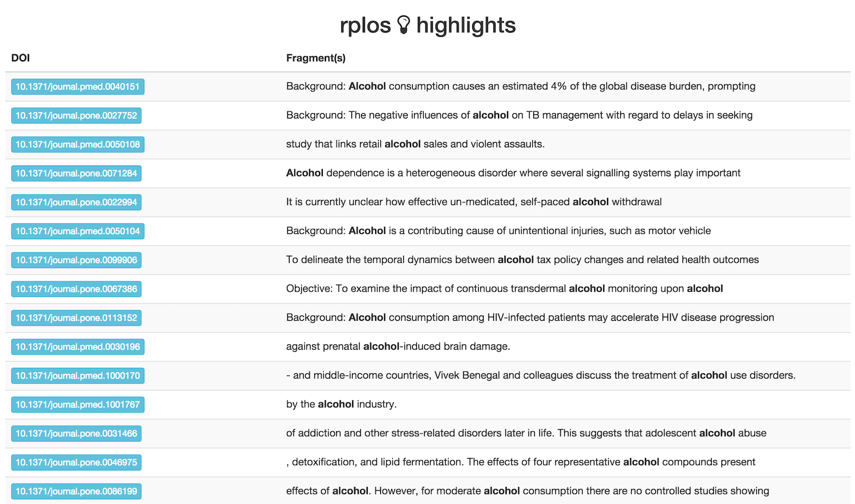Open article 10.1371/journal.pone.0031466
The width and height of the screenshot is (855, 504).
[76, 434]
